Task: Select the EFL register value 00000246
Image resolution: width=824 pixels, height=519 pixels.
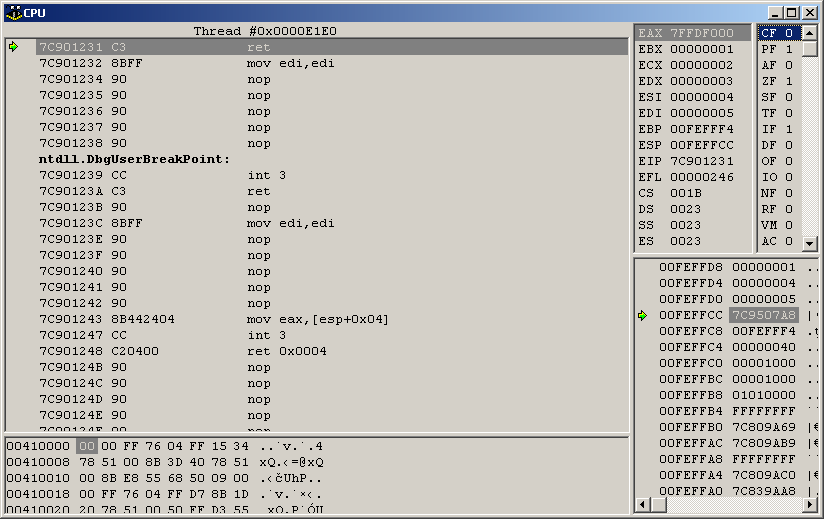Action: tap(701, 177)
